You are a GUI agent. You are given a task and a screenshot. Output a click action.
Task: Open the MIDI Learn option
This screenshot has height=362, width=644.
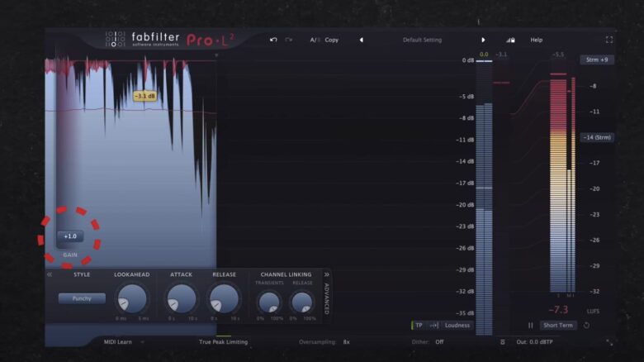118,342
